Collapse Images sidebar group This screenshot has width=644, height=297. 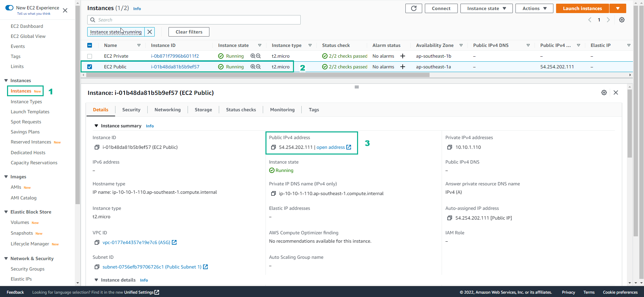(6, 177)
